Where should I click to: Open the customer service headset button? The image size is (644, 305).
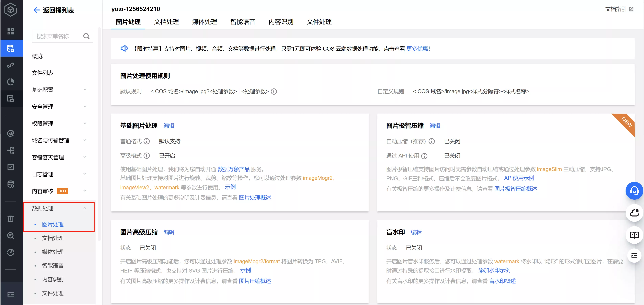[x=634, y=191]
